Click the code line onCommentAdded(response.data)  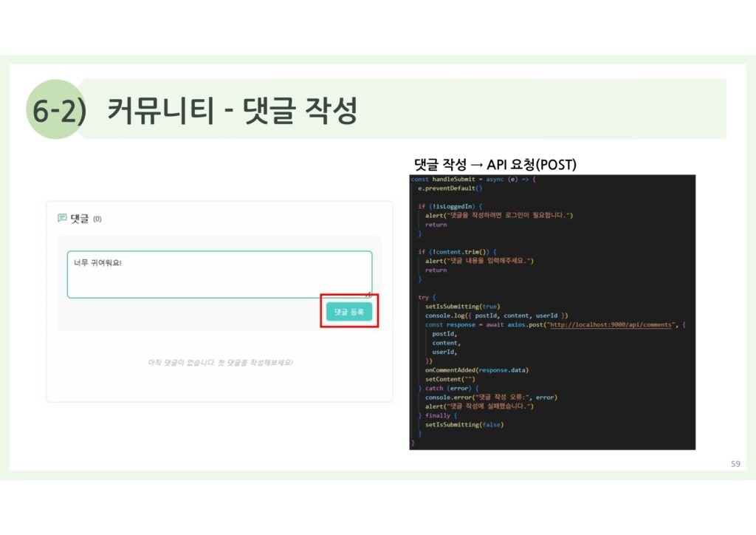coord(476,370)
